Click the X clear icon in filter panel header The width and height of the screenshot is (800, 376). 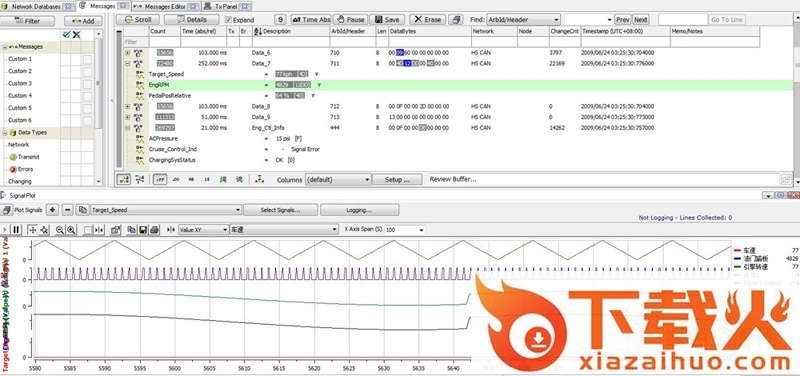pos(77,35)
